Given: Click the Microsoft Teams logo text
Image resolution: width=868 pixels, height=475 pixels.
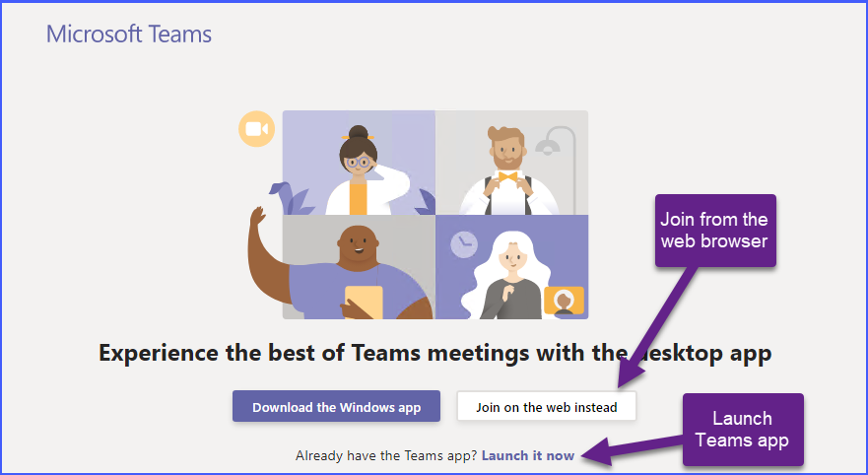Looking at the screenshot, I should tap(128, 34).
